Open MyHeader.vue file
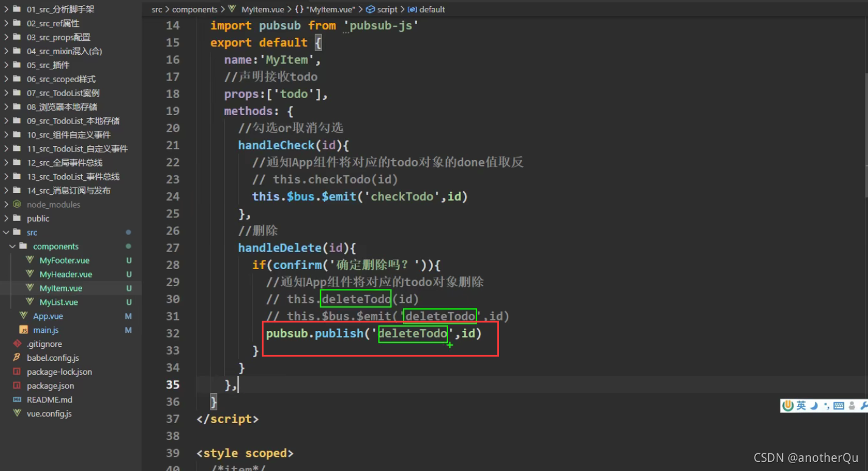Viewport: 868px width, 471px height. point(66,274)
